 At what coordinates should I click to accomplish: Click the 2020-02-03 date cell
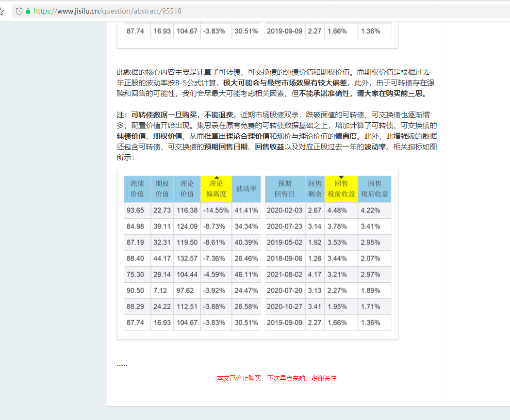tap(284, 210)
